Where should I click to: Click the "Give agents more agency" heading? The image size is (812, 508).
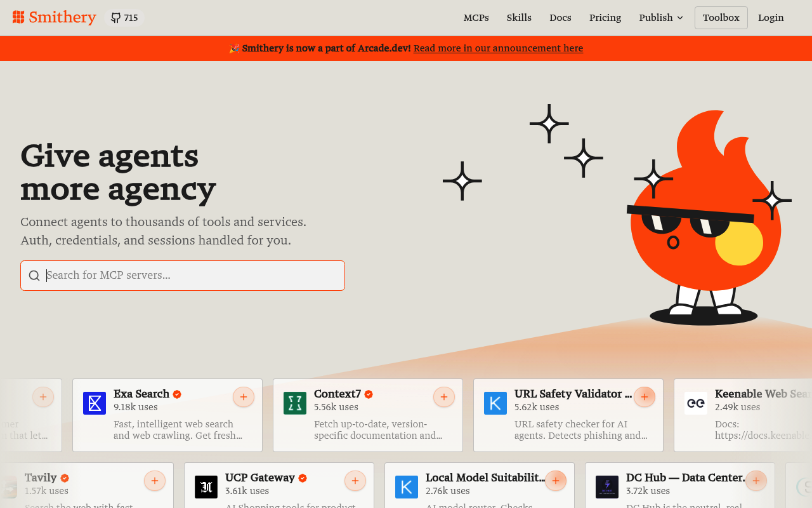pyautogui.click(x=118, y=172)
